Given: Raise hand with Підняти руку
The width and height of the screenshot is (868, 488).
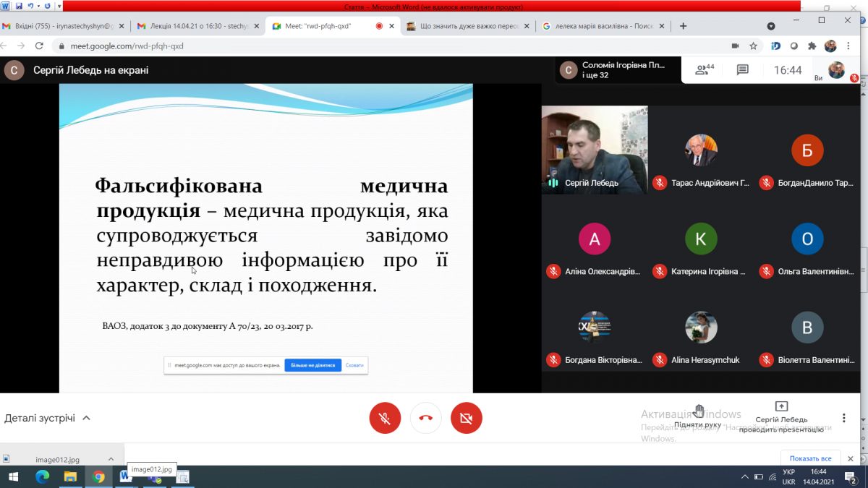Looking at the screenshot, I should (698, 417).
